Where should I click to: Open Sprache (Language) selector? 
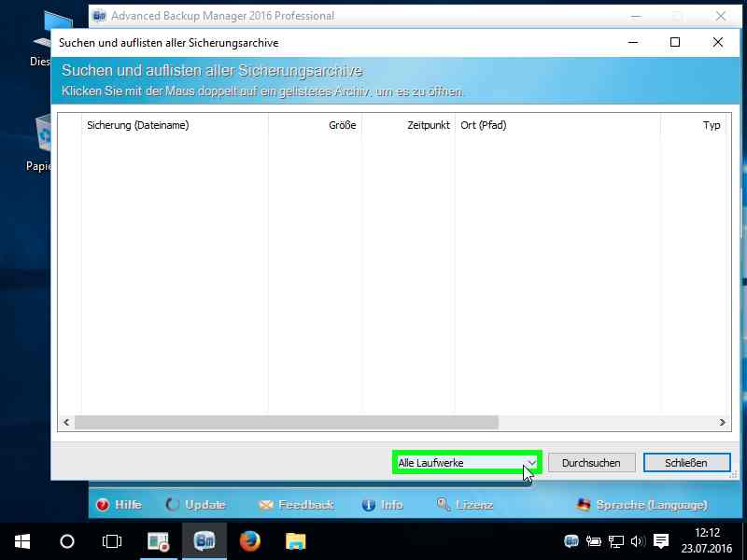coord(641,505)
